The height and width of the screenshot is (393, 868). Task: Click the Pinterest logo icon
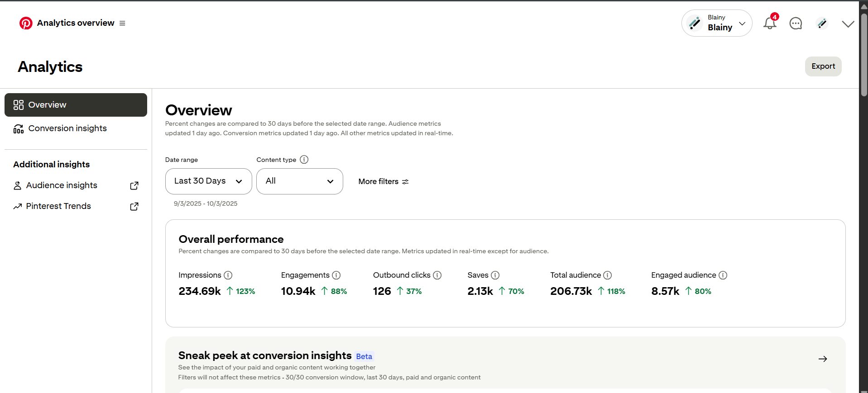[26, 23]
